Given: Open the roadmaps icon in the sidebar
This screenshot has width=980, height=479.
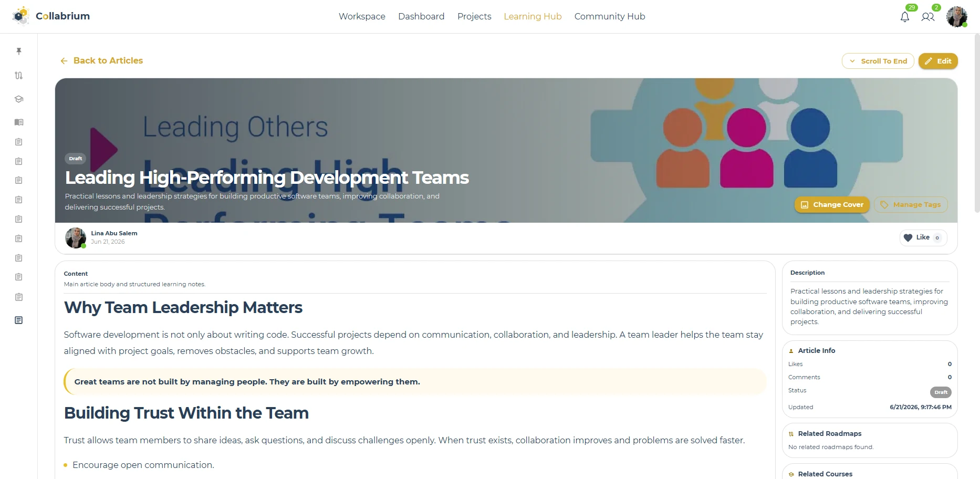Looking at the screenshot, I should click(19, 75).
